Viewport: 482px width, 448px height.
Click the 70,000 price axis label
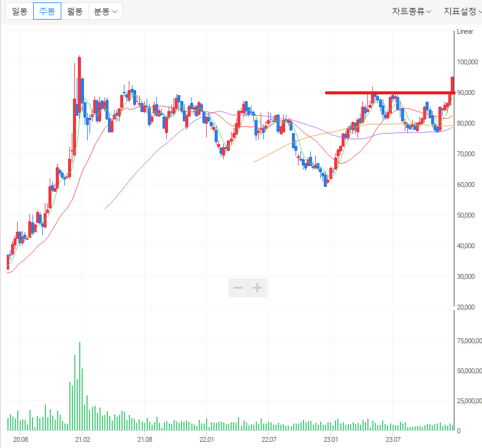point(465,154)
